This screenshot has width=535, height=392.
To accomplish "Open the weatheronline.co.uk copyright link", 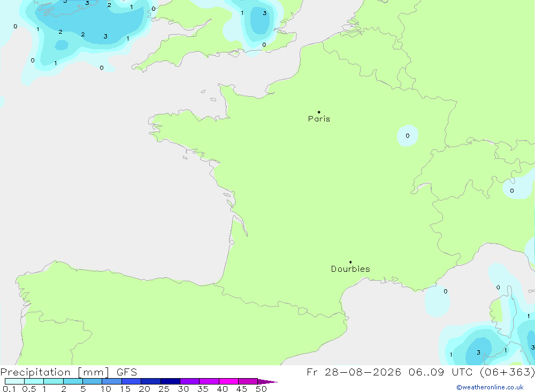I will coord(490,387).
